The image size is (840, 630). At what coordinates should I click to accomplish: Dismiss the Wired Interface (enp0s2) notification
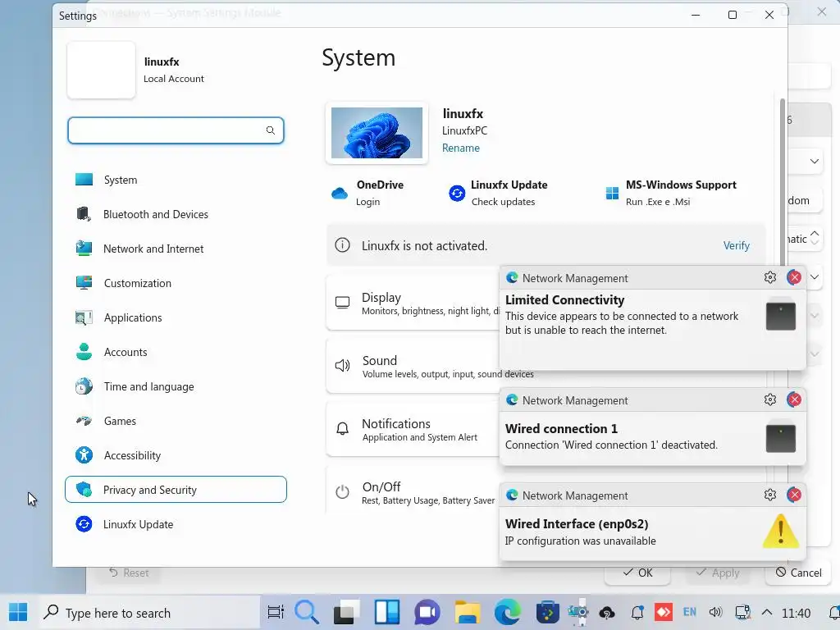794,495
